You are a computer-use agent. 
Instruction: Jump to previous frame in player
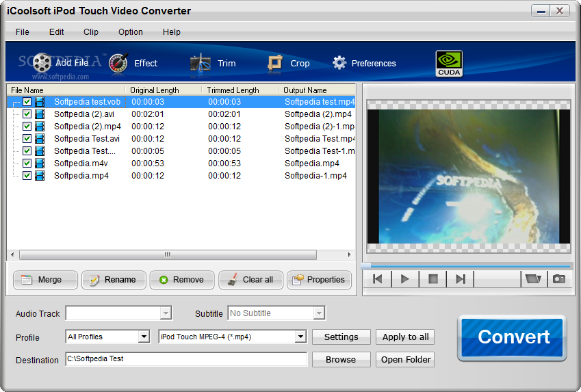[x=378, y=279]
